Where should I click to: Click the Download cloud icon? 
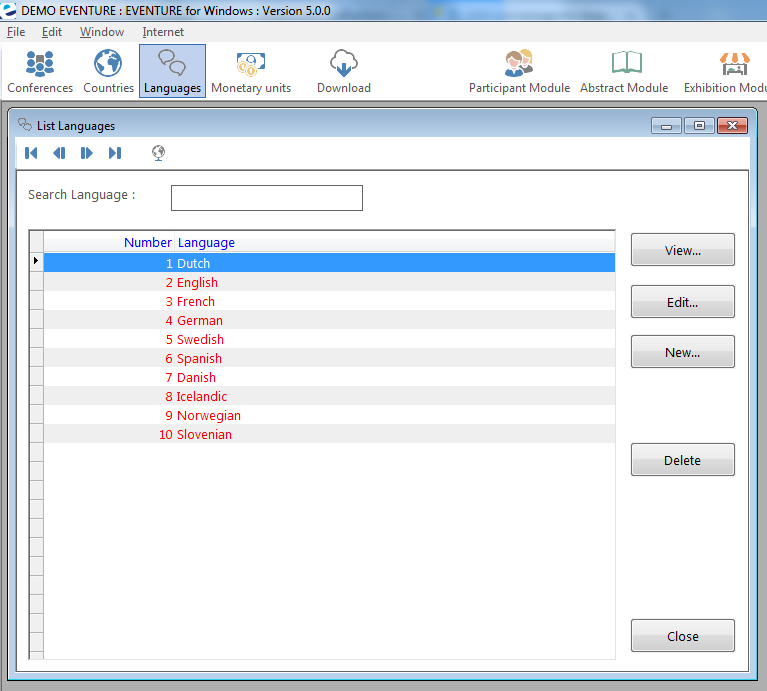343,64
